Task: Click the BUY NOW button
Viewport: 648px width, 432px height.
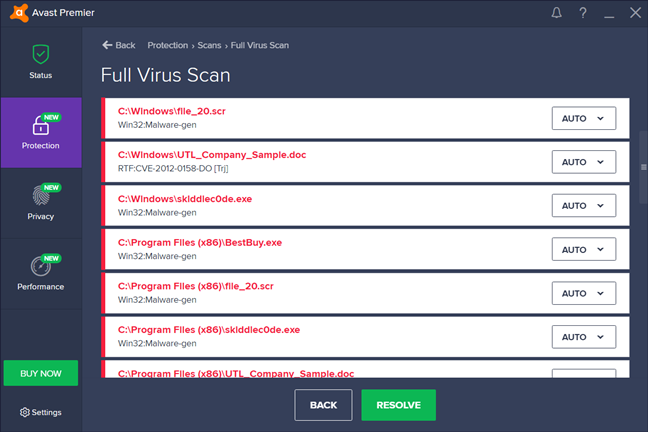Action: pyautogui.click(x=41, y=373)
